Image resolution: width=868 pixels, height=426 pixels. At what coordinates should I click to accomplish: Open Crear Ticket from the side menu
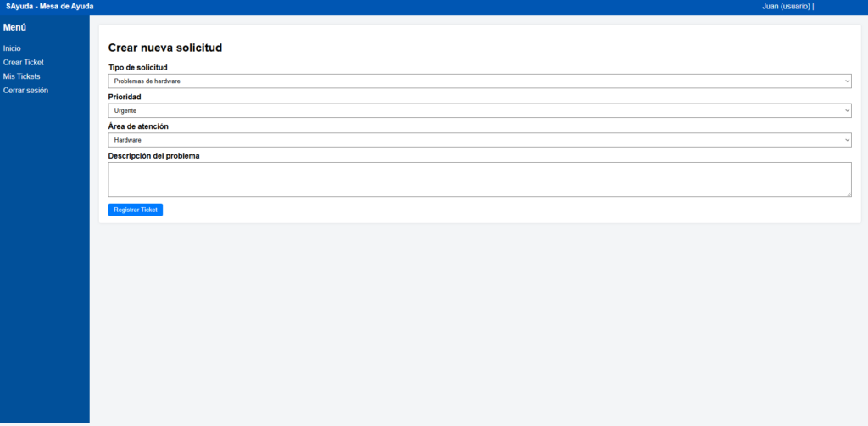click(x=23, y=63)
